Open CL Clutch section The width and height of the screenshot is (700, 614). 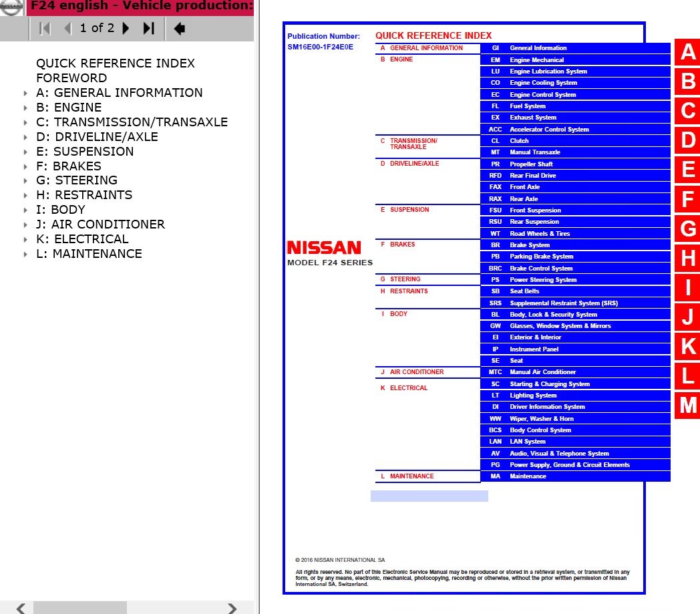pyautogui.click(x=576, y=141)
